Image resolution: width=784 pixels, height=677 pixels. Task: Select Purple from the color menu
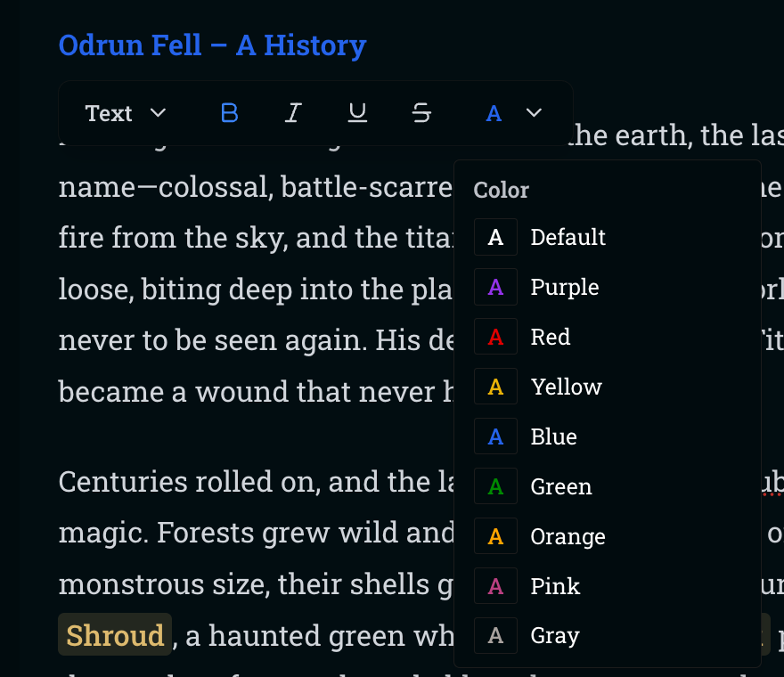[564, 287]
